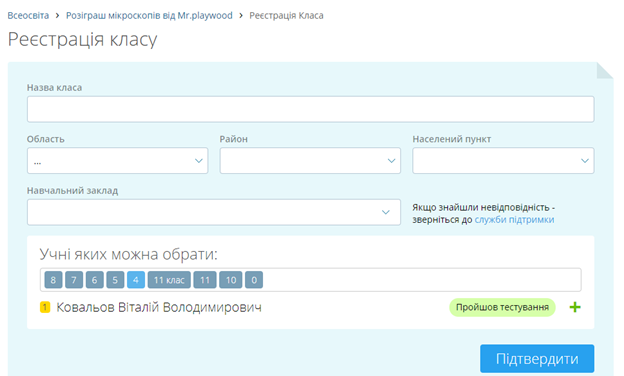This screenshot has width=624, height=376.
Task: Select the grade 7 filter tag
Action: (74, 280)
